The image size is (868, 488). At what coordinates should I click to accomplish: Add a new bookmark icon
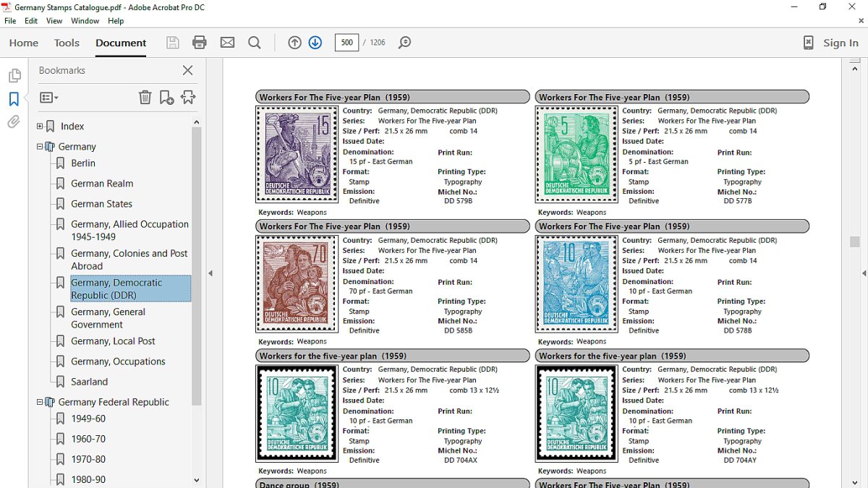[166, 98]
